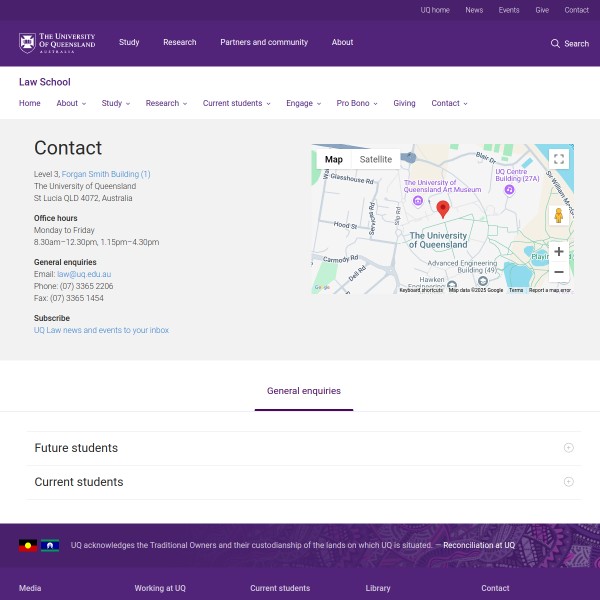Zoom out on the map
The width and height of the screenshot is (600, 600).
(x=558, y=272)
